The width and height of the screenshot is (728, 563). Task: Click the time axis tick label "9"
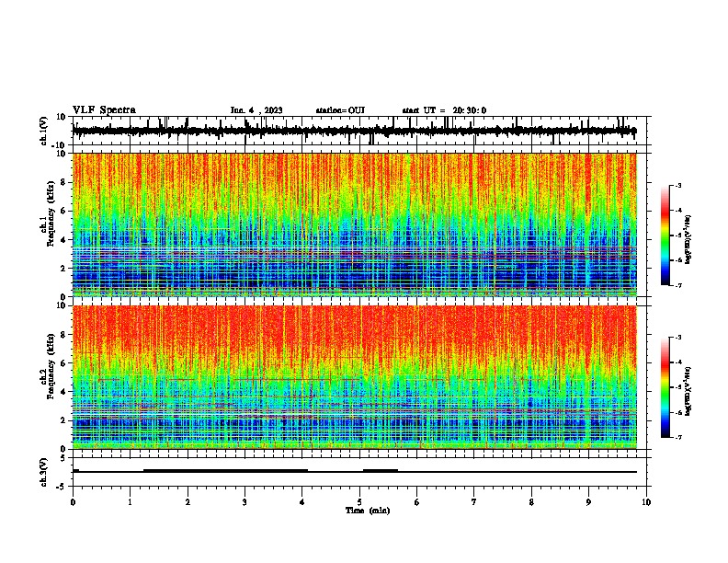pyautogui.click(x=588, y=501)
